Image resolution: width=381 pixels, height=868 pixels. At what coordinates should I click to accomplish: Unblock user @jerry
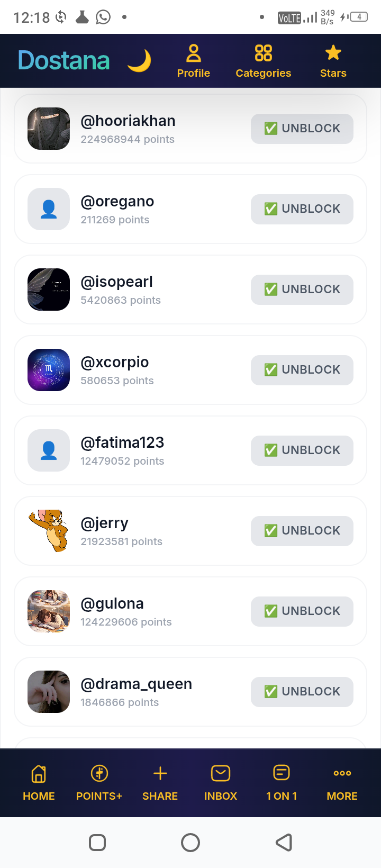coord(302,531)
